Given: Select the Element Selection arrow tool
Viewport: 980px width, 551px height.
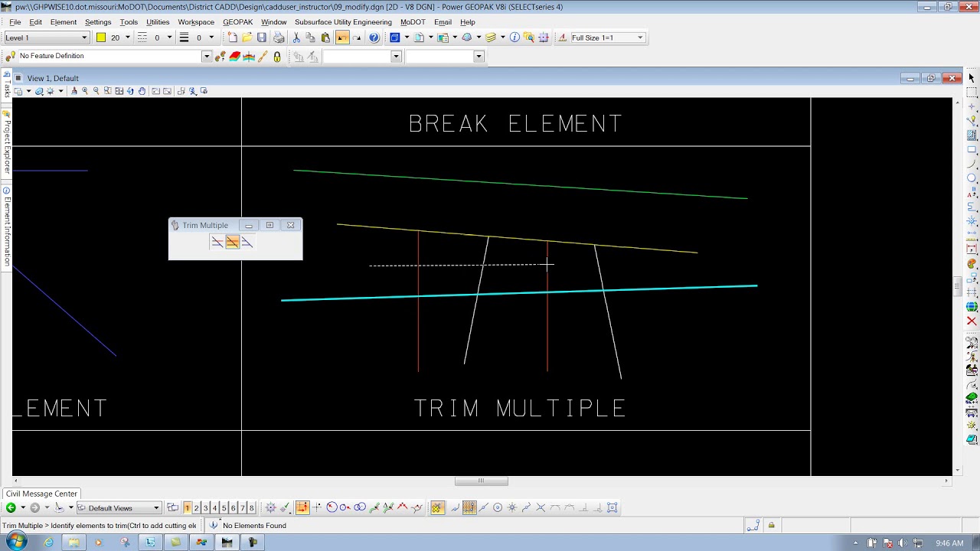Looking at the screenshot, I should [972, 78].
